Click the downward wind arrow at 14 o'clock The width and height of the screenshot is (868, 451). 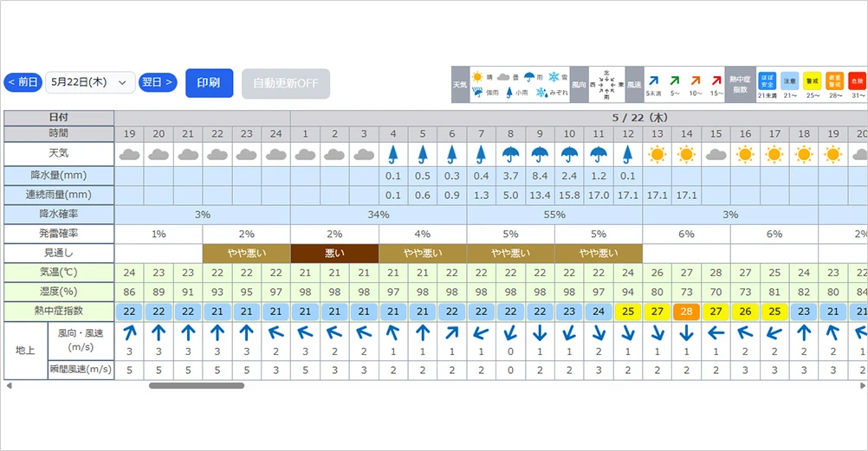(x=686, y=332)
